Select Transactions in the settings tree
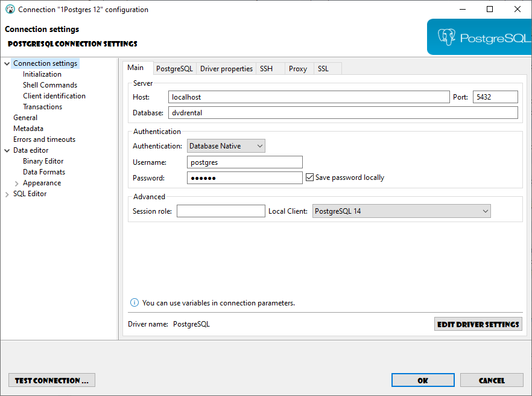Image resolution: width=532 pixels, height=396 pixels. (x=42, y=107)
